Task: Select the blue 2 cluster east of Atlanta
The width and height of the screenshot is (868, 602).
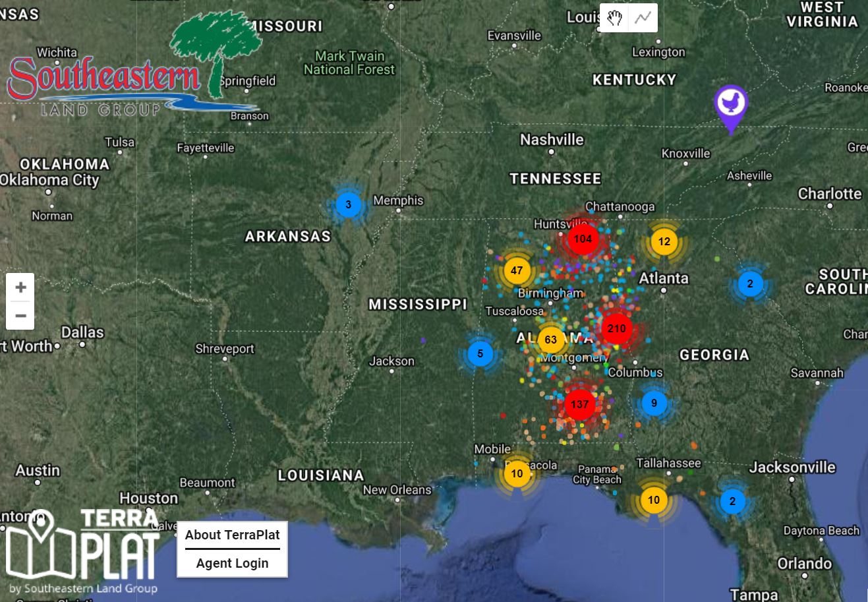Action: click(750, 284)
